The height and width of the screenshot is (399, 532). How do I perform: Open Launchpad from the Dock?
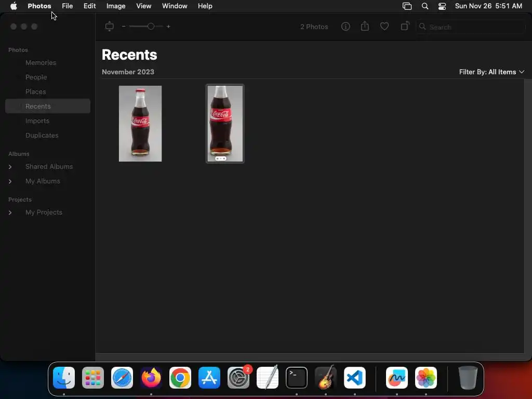coord(93,378)
